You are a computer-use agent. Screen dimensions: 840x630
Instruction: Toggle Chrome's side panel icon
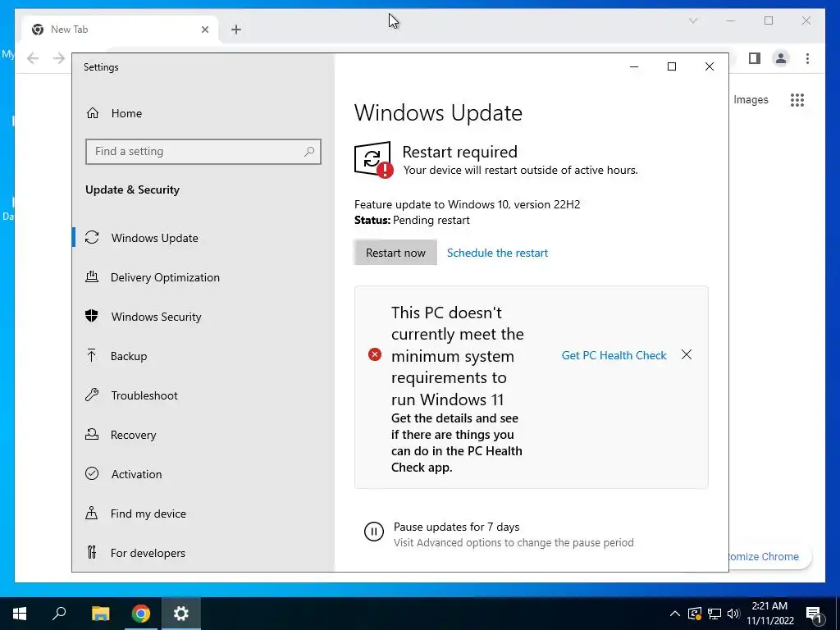click(755, 58)
